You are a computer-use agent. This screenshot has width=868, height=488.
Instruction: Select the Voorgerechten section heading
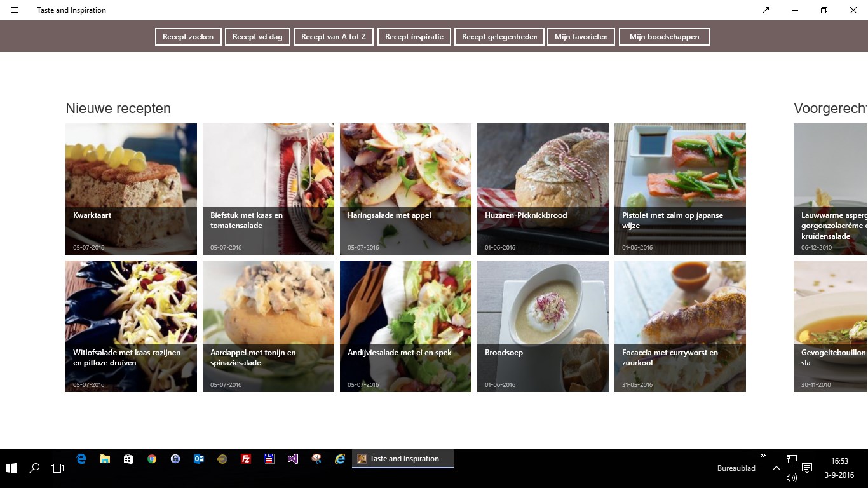tap(831, 109)
